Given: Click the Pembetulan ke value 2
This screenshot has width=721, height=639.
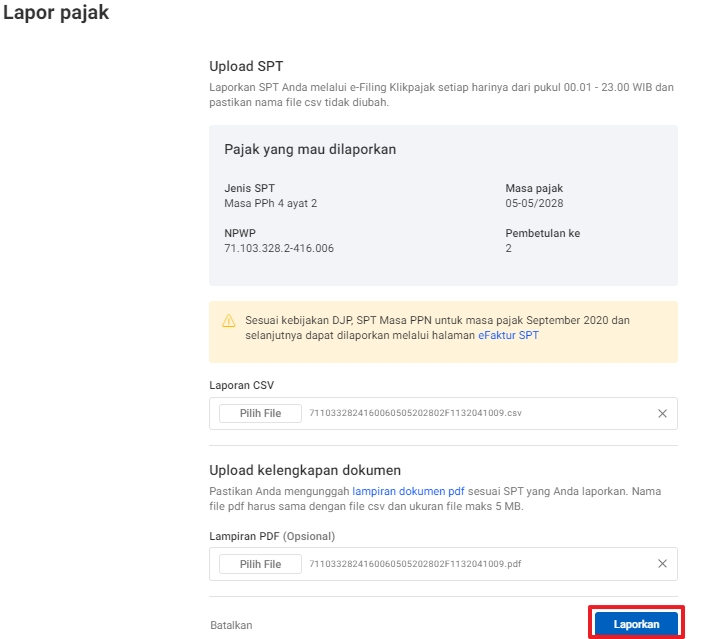Looking at the screenshot, I should click(509, 248).
